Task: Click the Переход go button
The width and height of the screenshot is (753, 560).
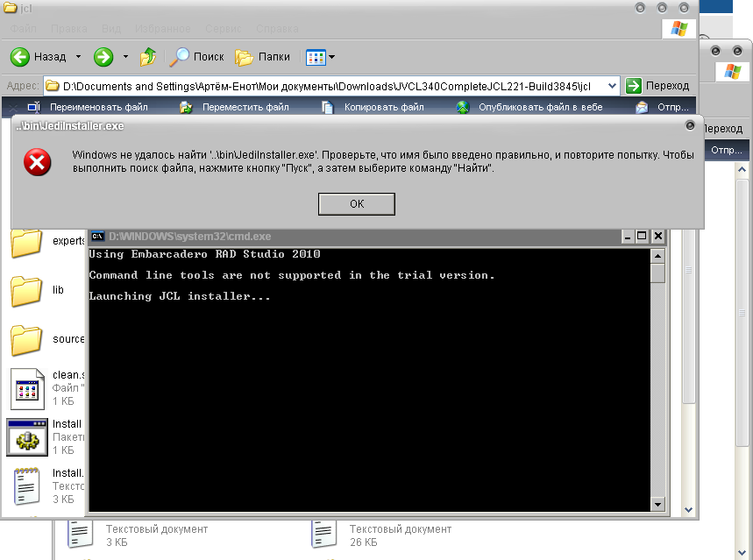Action: click(x=658, y=86)
